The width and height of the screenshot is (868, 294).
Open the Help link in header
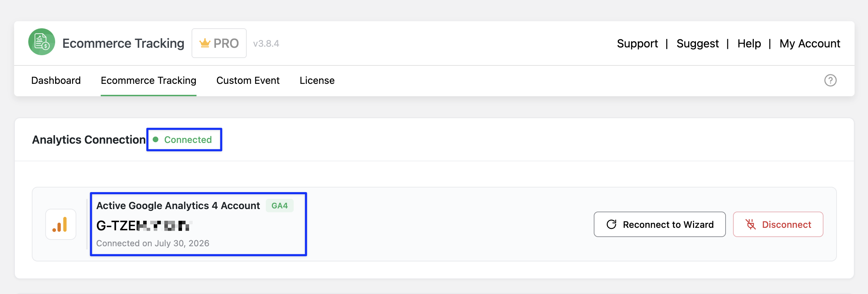coord(749,43)
